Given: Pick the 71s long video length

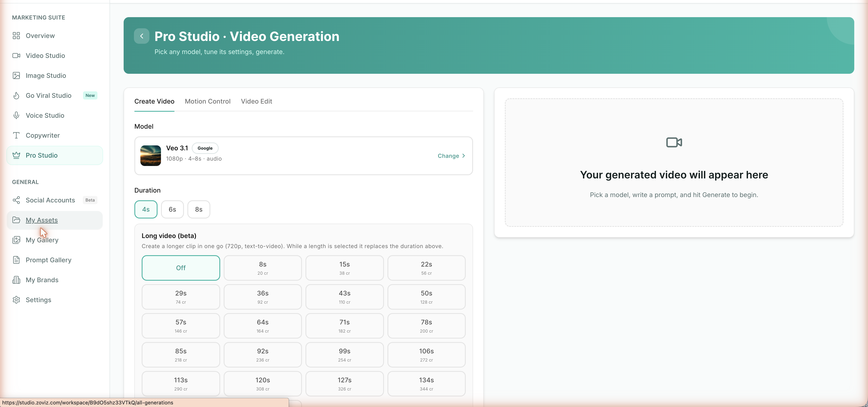Looking at the screenshot, I should click(344, 326).
